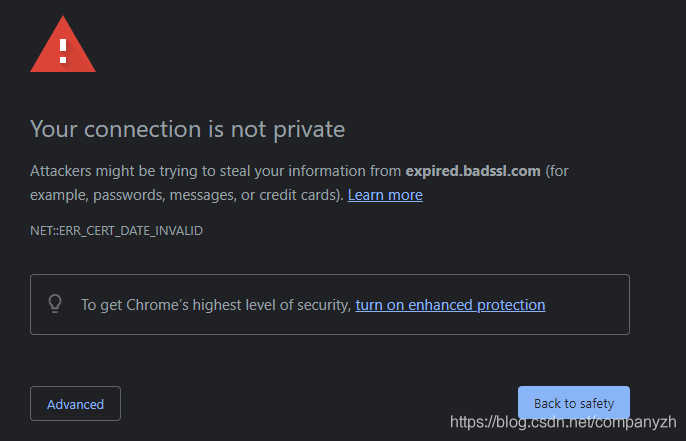Click the heading Your connection is not private
The height and width of the screenshot is (441, 686).
click(x=187, y=129)
